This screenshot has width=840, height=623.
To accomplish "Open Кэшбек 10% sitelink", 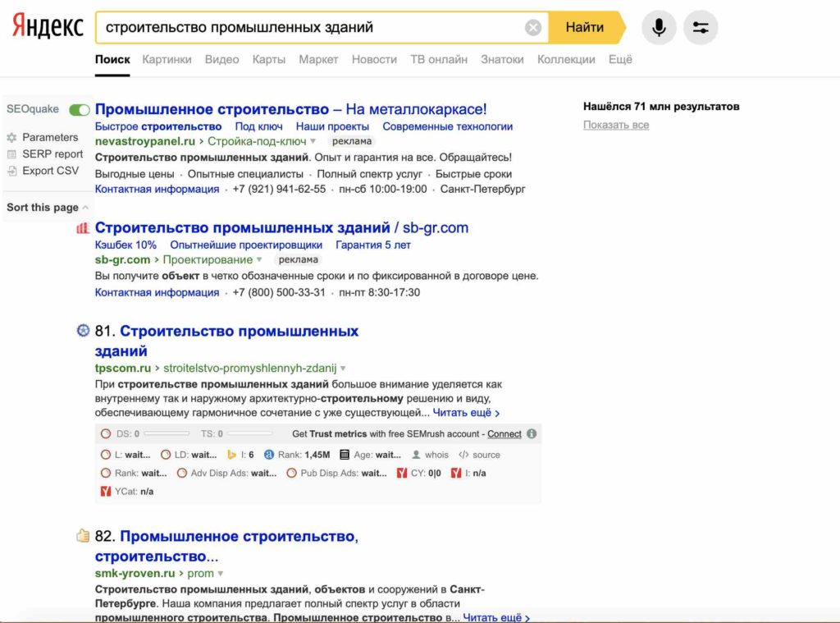I will [126, 245].
